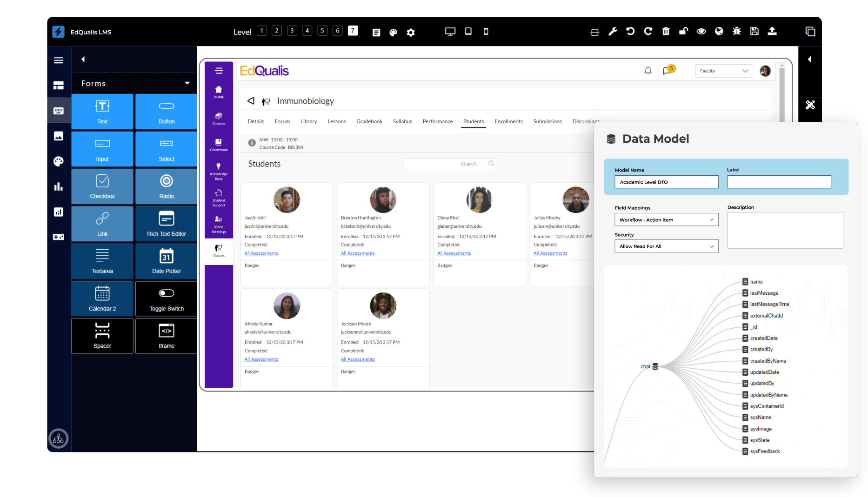Pick the Rich Text Editor component

click(166, 224)
